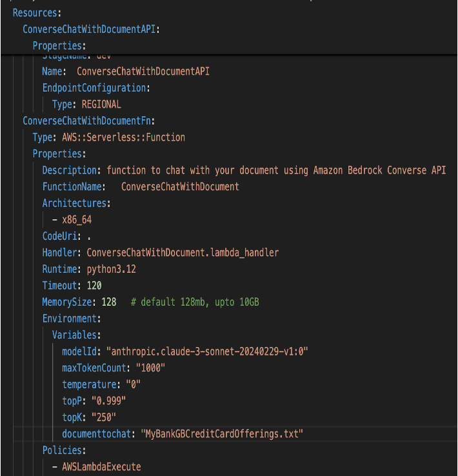Click the ConverseChatWithDocumentFn resource name

[88, 121]
